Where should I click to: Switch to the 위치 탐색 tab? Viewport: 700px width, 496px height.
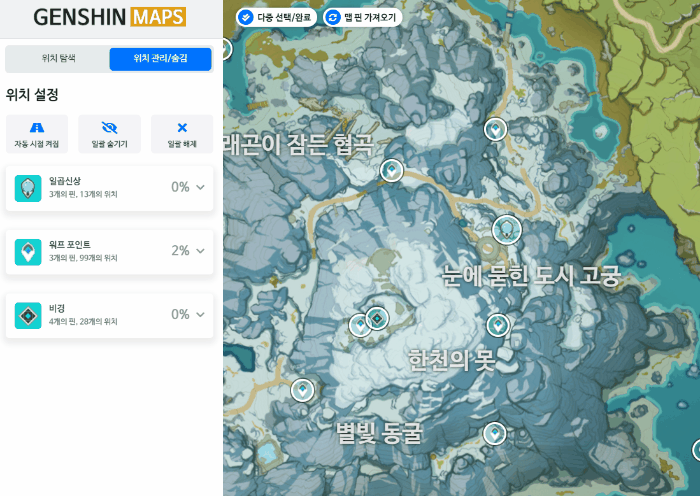[58, 59]
